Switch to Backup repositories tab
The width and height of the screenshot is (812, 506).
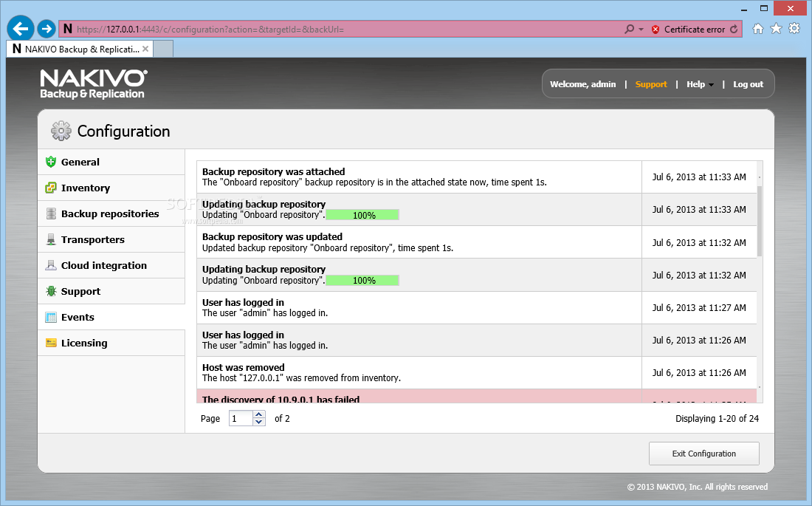pyautogui.click(x=111, y=214)
